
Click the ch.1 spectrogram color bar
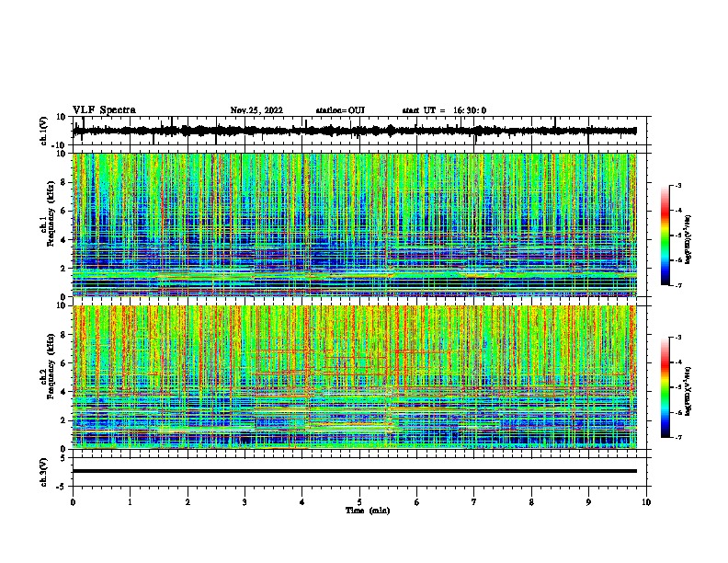coord(665,236)
